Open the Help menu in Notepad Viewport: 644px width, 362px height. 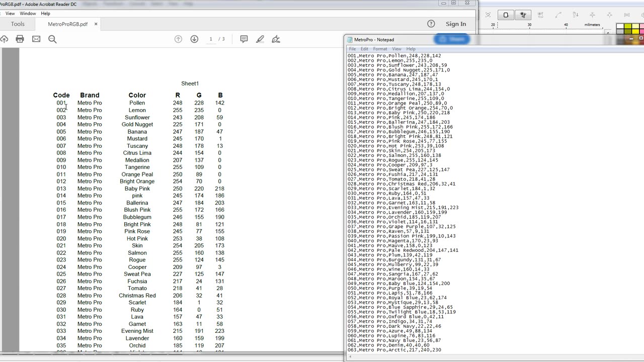tap(411, 49)
